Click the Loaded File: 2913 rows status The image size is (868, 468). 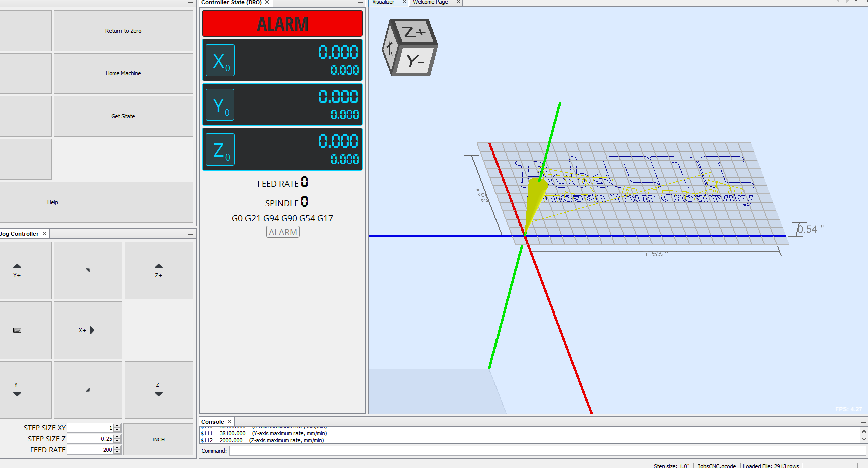(771, 466)
